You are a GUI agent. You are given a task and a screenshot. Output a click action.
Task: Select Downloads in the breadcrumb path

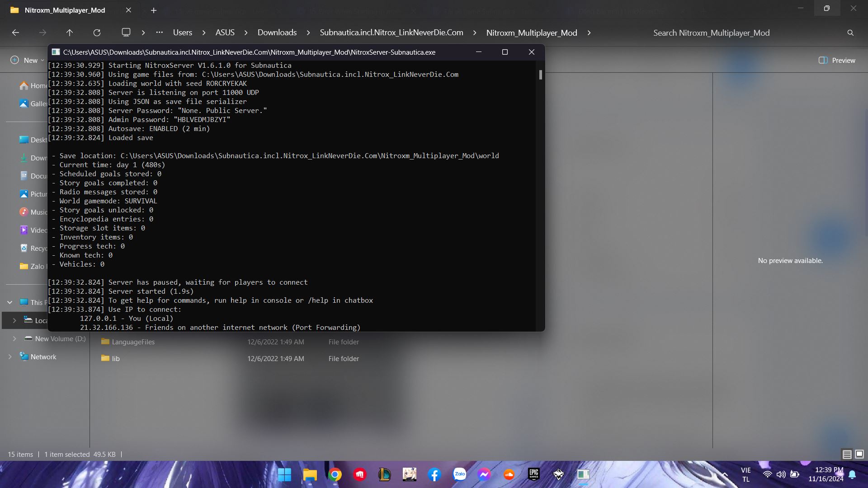(x=277, y=33)
